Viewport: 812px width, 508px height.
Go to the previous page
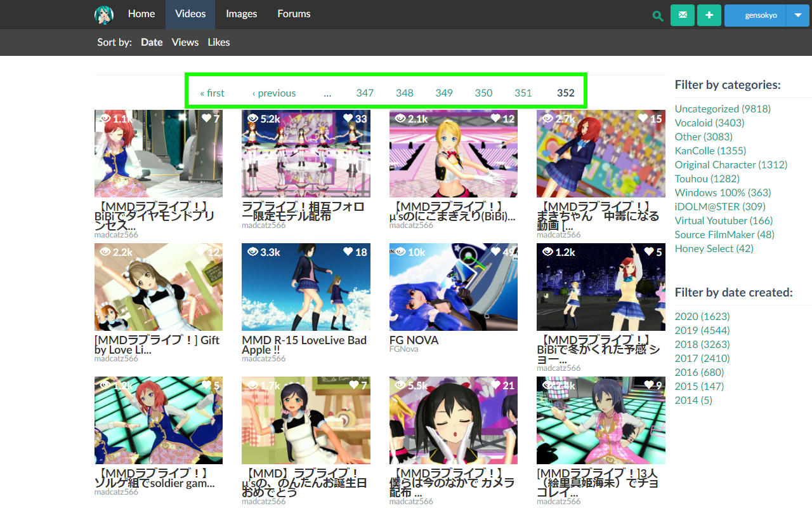coord(274,93)
